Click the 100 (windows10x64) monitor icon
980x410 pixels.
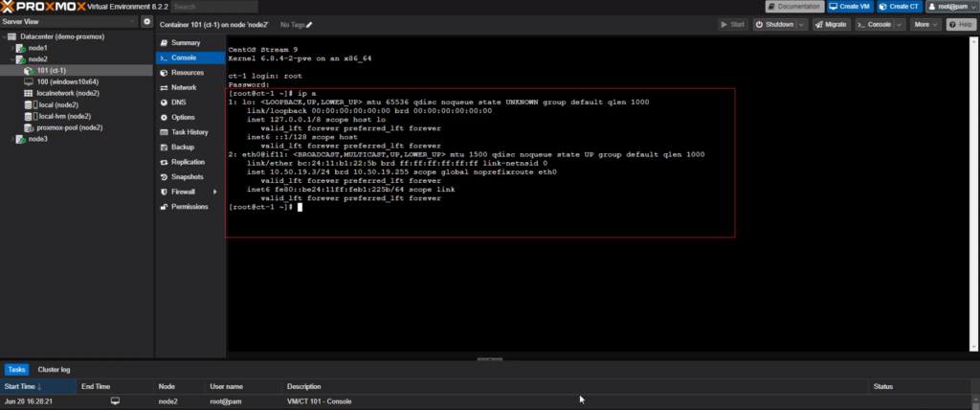(29, 82)
